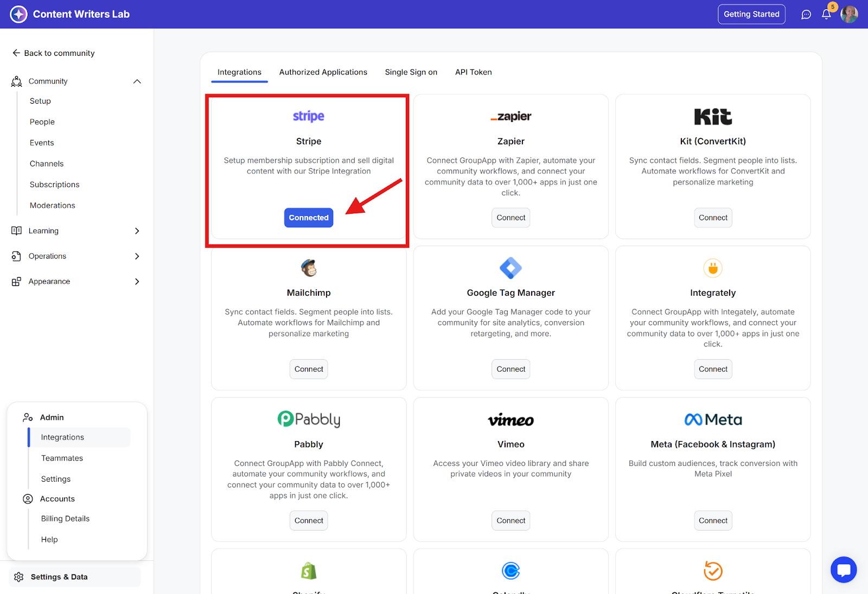Connect the Kit (ConvertKit) integration
Viewport: 868px width, 594px height.
[713, 218]
